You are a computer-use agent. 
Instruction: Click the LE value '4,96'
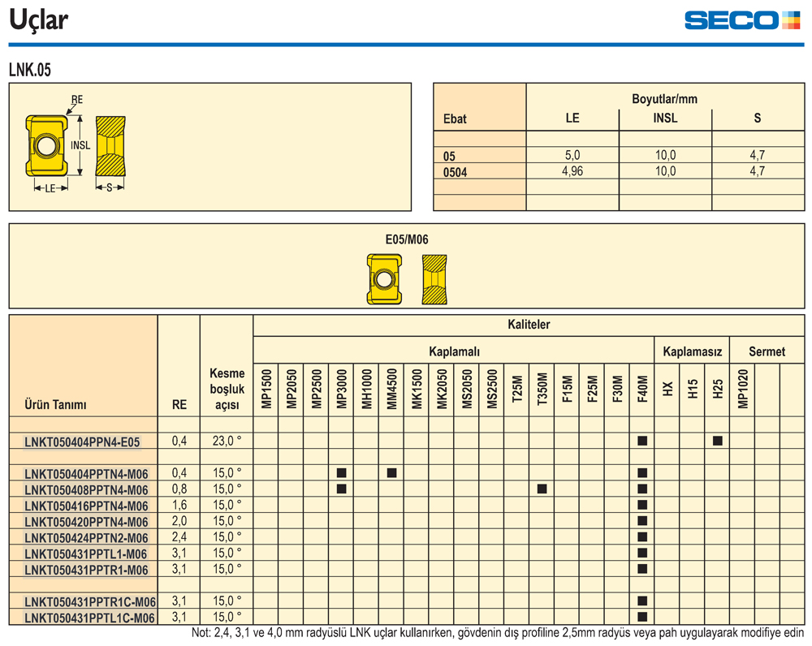coord(572,170)
